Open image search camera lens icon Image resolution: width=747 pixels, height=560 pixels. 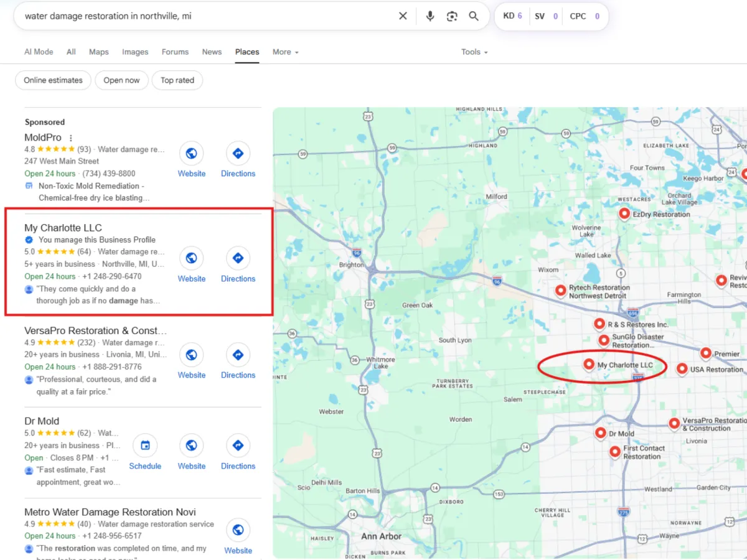point(452,16)
